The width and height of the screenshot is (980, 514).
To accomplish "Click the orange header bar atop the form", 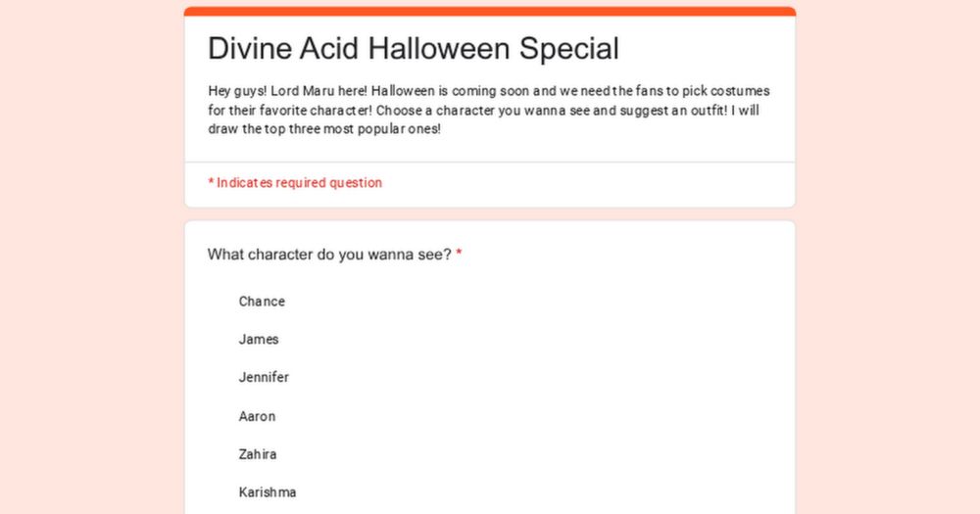I will click(489, 11).
